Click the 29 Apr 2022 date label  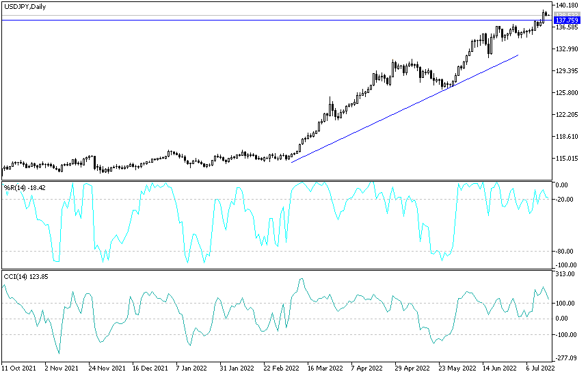[x=412, y=368]
